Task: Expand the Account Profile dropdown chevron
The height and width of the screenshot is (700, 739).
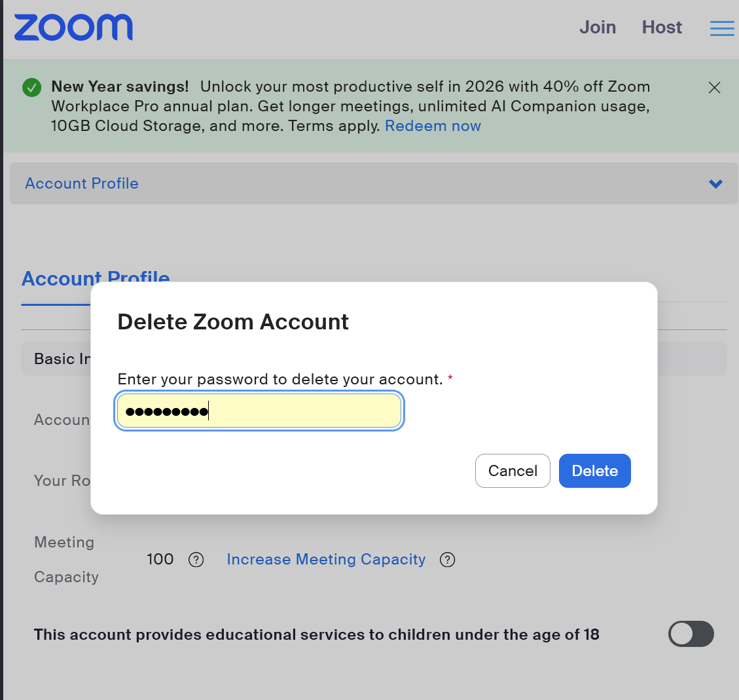Action: [x=715, y=184]
